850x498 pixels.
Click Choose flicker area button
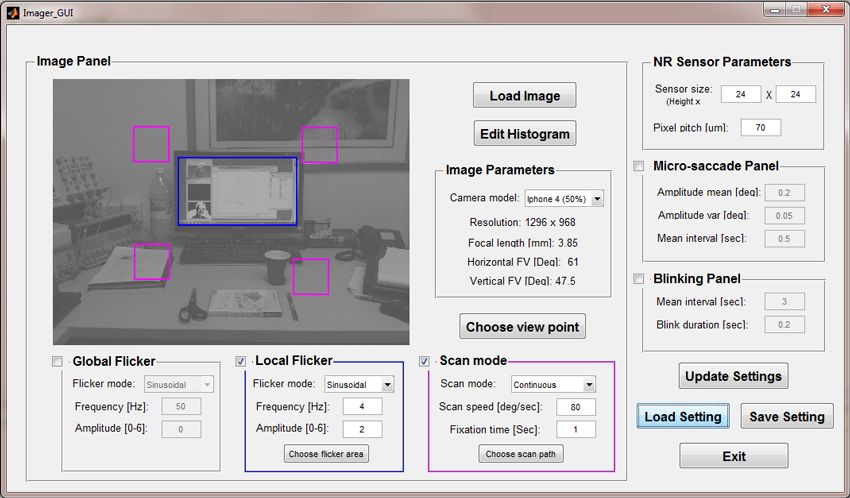(326, 454)
